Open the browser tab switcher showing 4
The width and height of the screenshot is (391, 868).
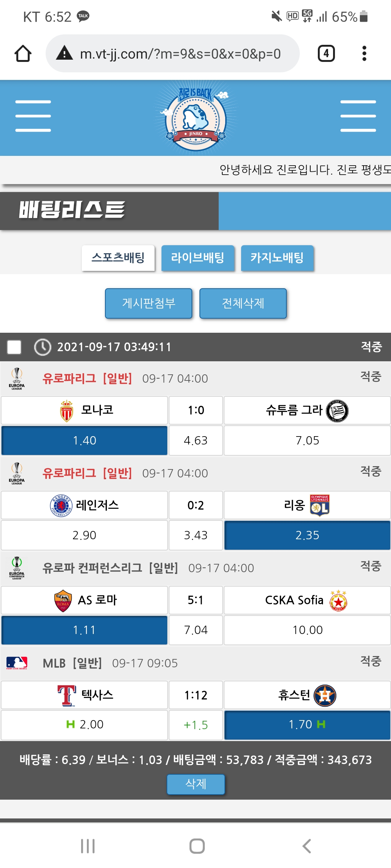point(326,54)
